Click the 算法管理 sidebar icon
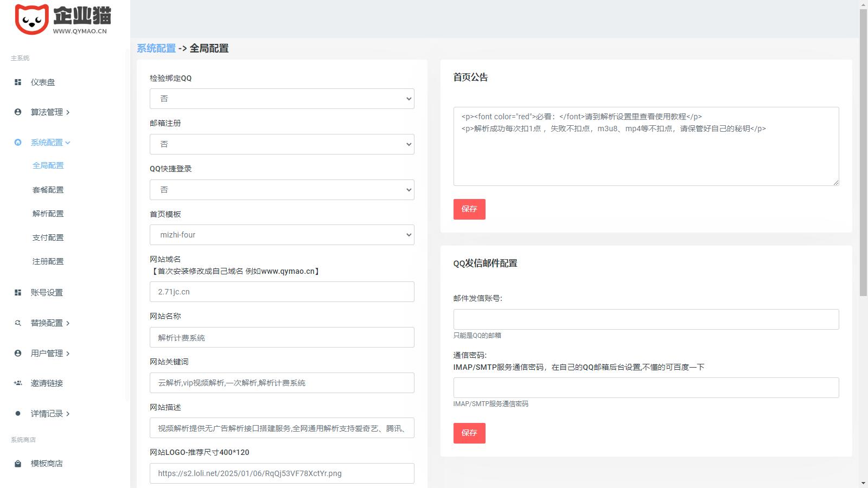 pyautogui.click(x=18, y=112)
